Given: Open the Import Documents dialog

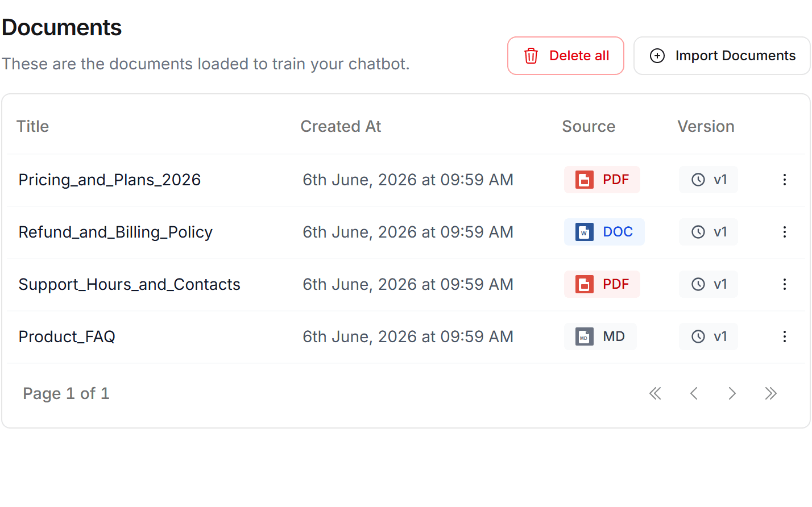Looking at the screenshot, I should pyautogui.click(x=722, y=56).
